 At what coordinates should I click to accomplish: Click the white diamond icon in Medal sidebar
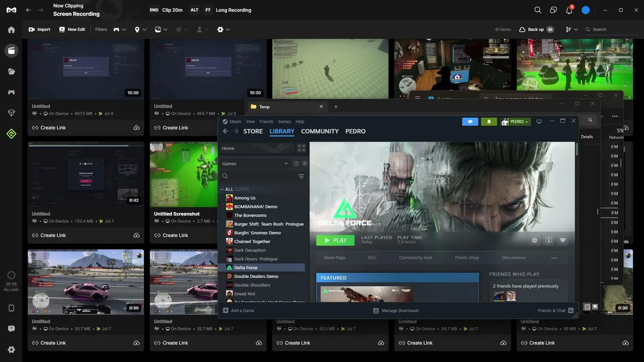pos(11,113)
